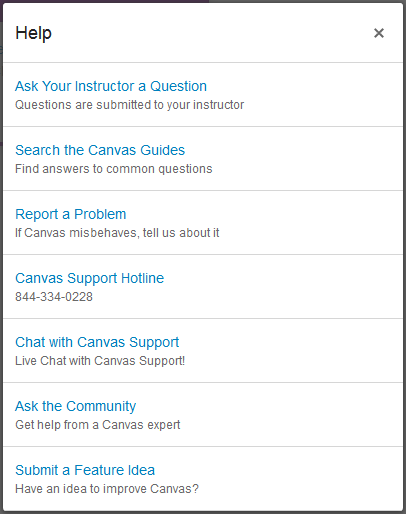Start Chat with Canvas Support
Viewport: 406px width, 514px height.
[x=97, y=342]
